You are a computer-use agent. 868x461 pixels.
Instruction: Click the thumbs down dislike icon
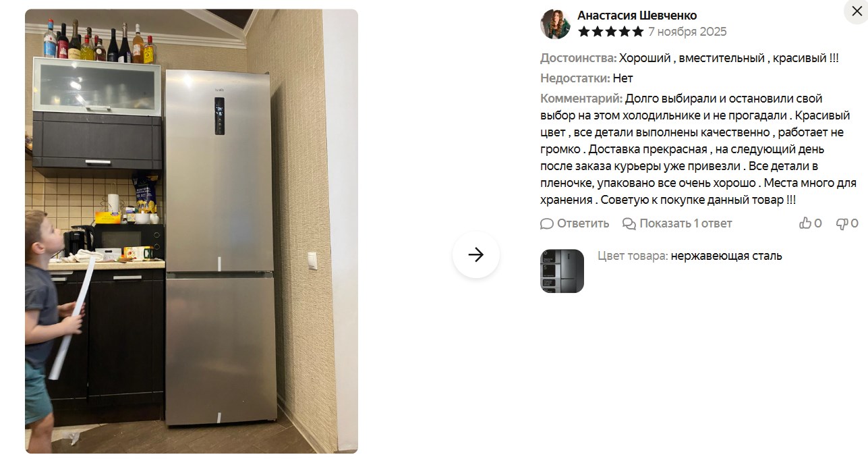coord(842,223)
